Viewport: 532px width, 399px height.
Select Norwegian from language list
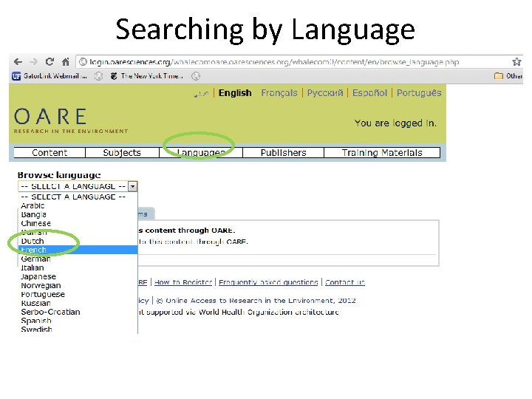[x=78, y=285]
